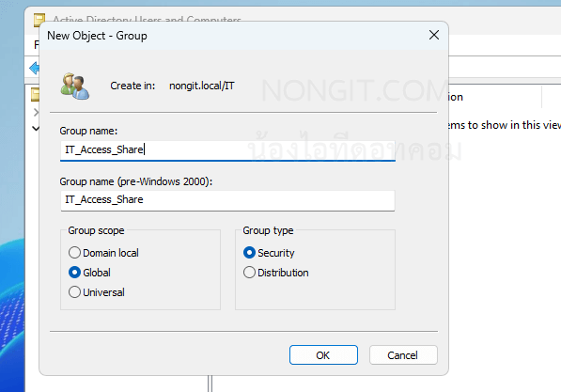Collapse the expanded tree node in the background window
Image resolution: width=561 pixels, height=392 pixels.
36,128
